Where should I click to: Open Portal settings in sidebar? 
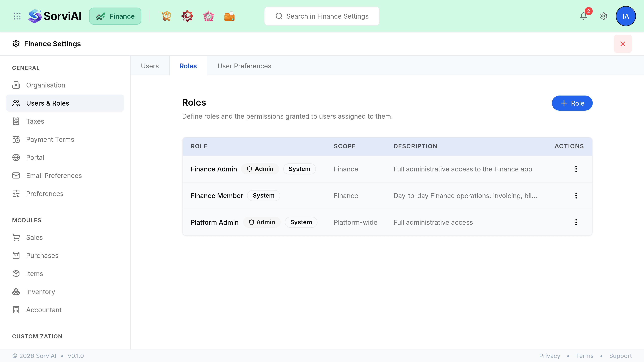(x=65, y=158)
